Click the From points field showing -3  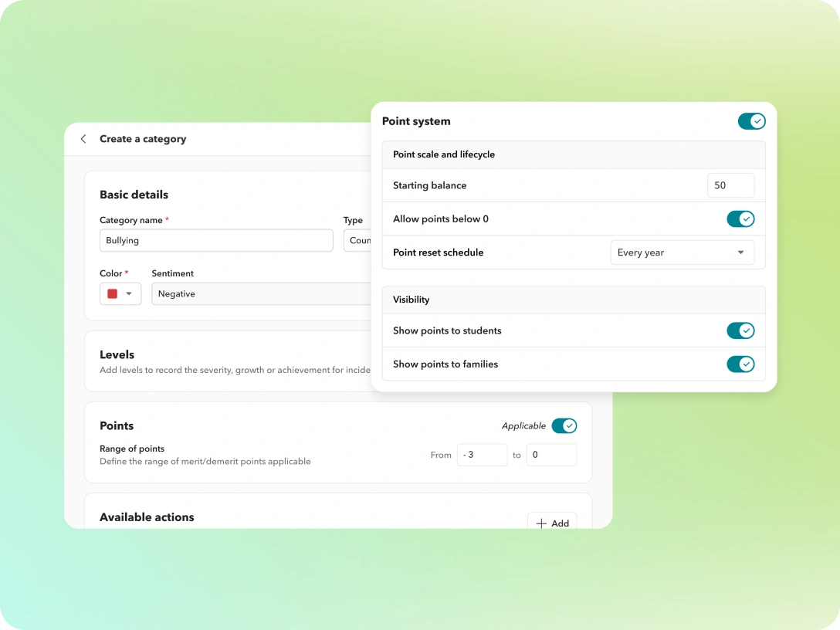pos(482,455)
